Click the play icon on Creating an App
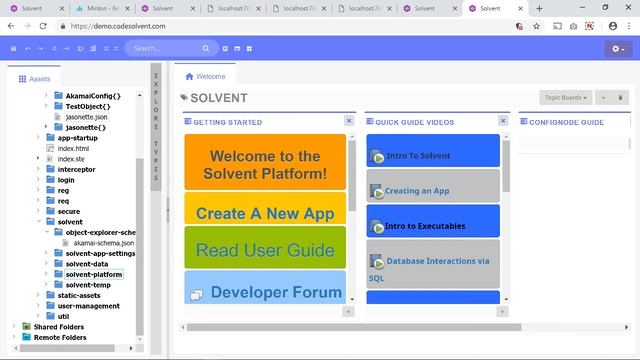Image resolution: width=640 pixels, height=360 pixels. click(x=377, y=191)
